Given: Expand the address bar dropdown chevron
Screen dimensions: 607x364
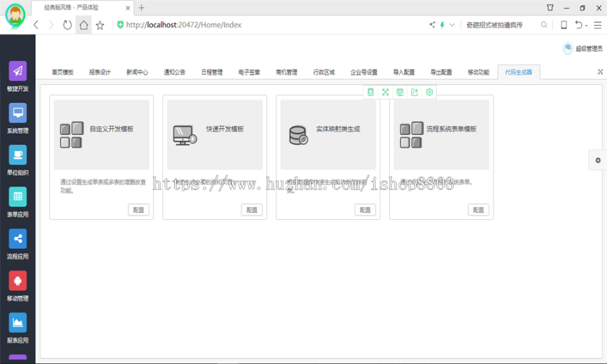Looking at the screenshot, I should (452, 25).
